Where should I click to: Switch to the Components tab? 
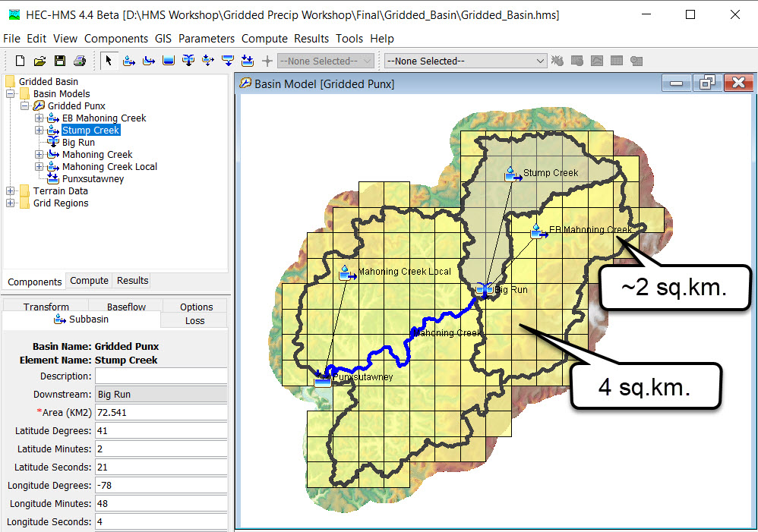34,282
